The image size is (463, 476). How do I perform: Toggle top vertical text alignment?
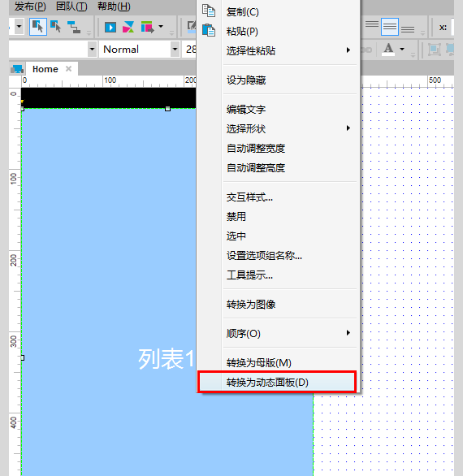tap(372, 25)
